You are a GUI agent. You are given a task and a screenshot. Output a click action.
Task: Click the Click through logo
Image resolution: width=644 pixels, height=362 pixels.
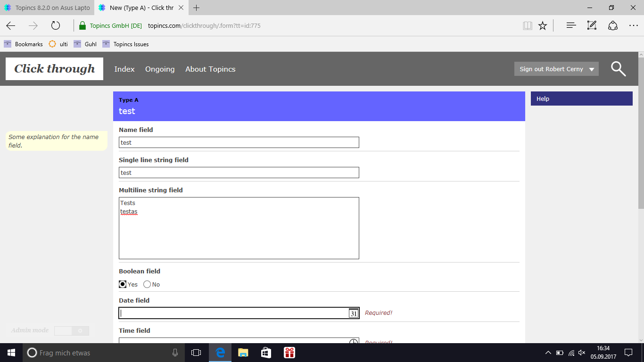tap(54, 69)
